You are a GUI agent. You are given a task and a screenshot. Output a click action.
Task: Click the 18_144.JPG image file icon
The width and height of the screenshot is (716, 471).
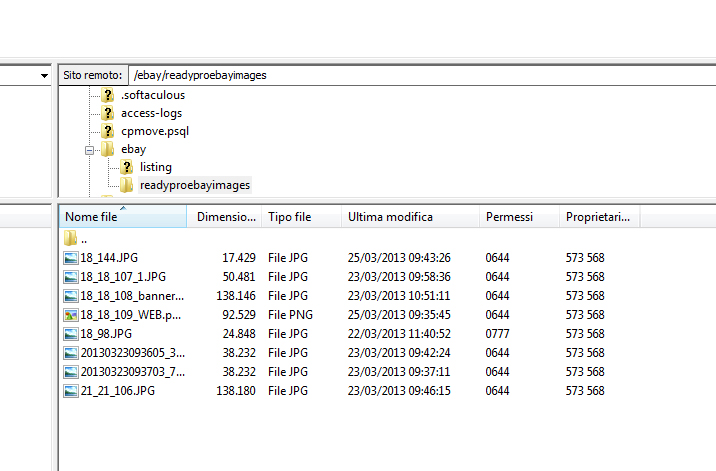click(70, 258)
